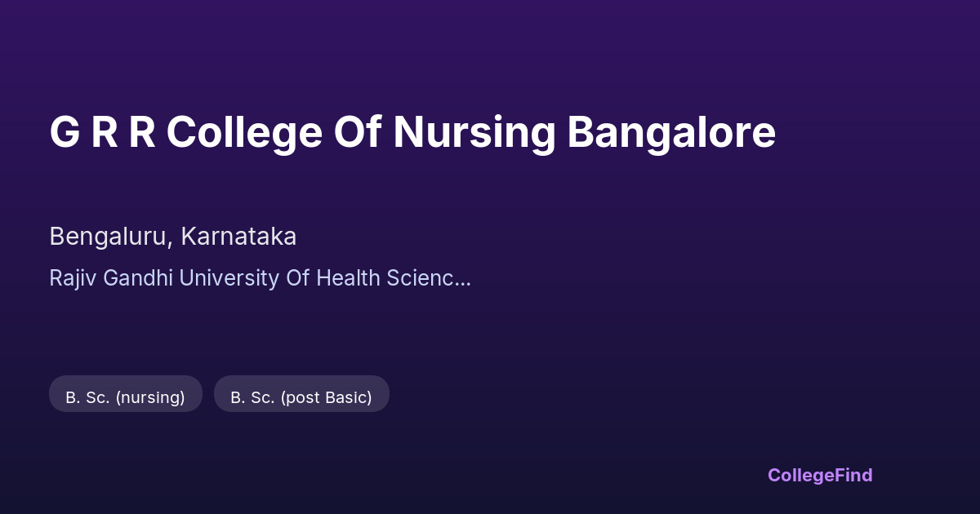Image resolution: width=980 pixels, height=514 pixels.
Task: Open the Rajiv Gandhi University affiliation link
Action: coord(260,278)
